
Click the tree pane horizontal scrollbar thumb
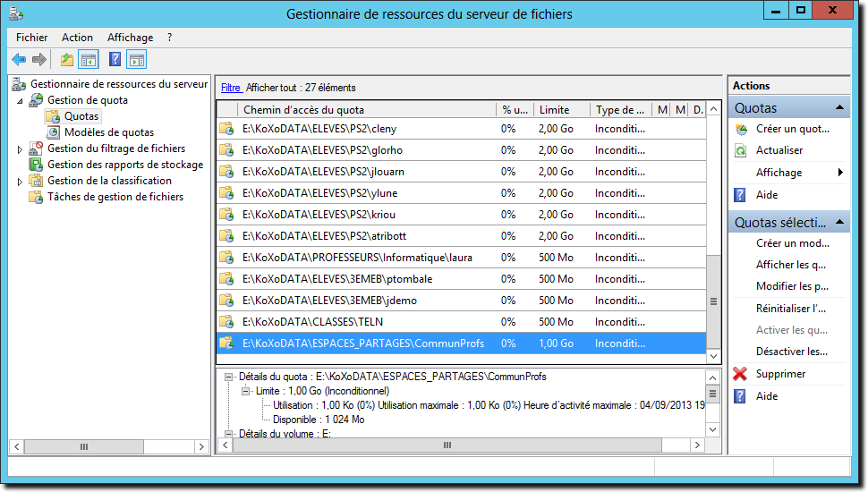[84, 446]
